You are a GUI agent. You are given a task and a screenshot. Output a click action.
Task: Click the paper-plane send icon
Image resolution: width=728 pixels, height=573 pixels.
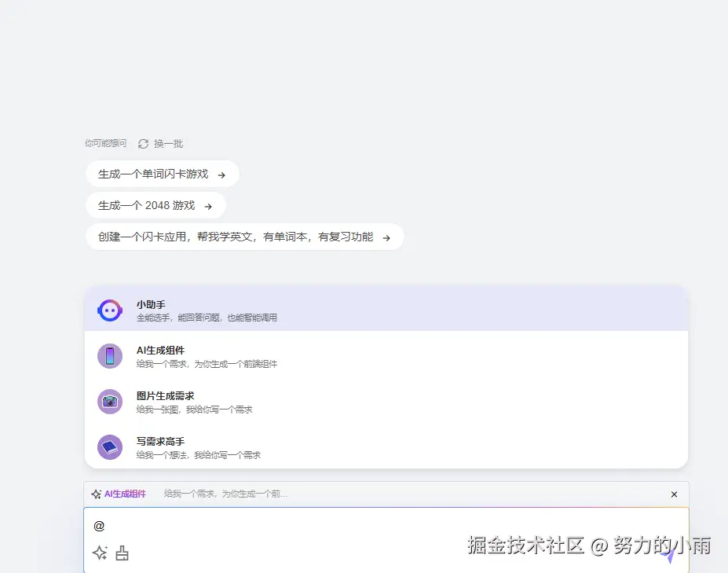pos(668,555)
